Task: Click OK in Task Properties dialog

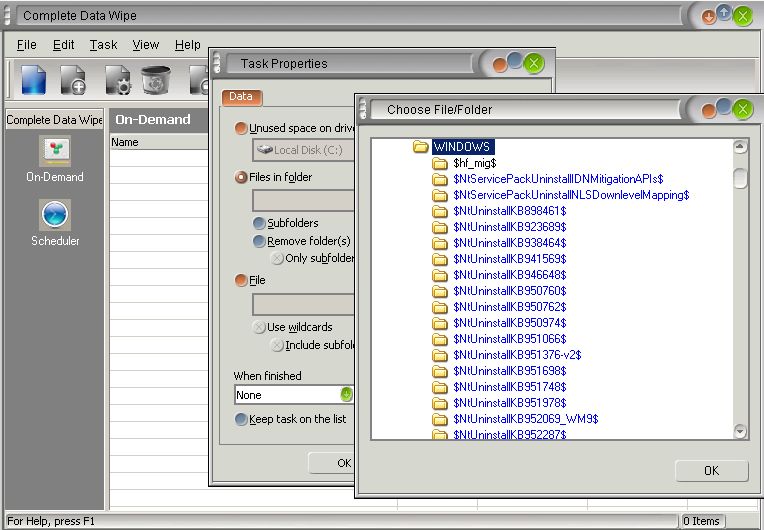Action: point(332,463)
